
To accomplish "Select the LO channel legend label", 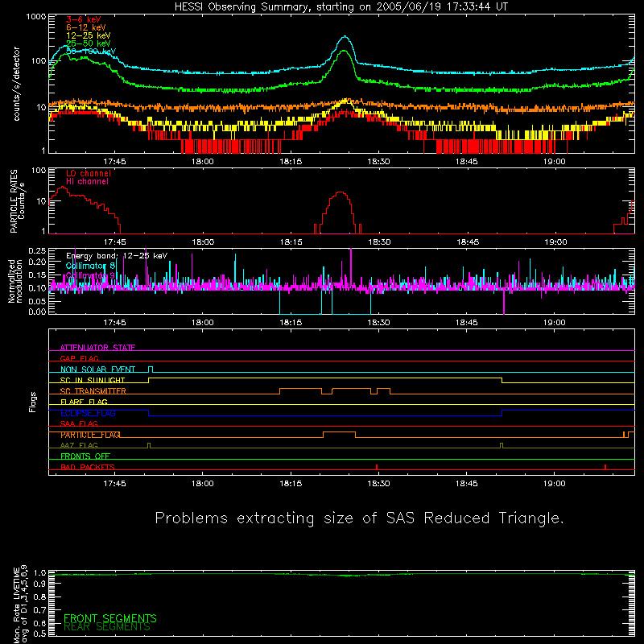I will coord(89,173).
